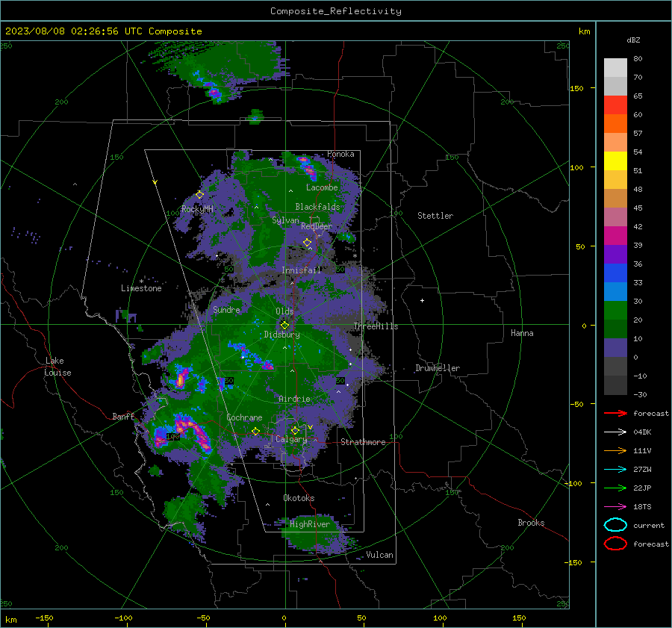This screenshot has width=672, height=628.
Task: Click the yellow diamond marker below Cochrane
Action: 256,431
